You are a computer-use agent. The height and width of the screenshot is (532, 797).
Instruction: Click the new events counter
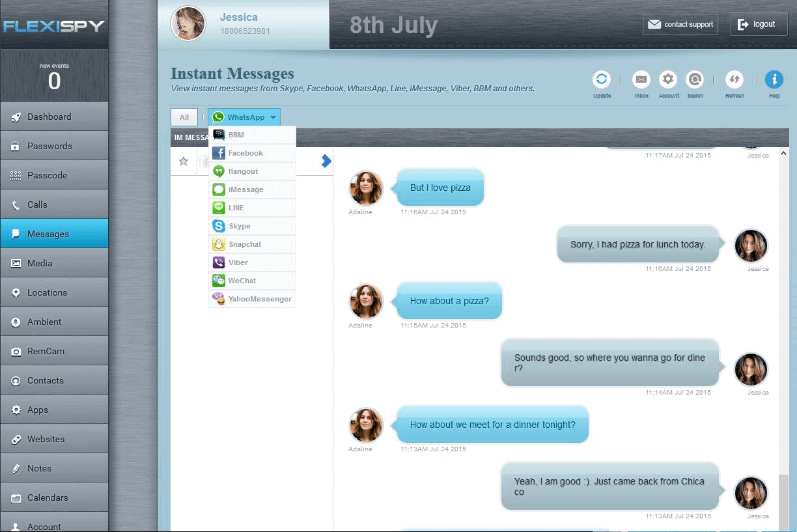[x=54, y=77]
